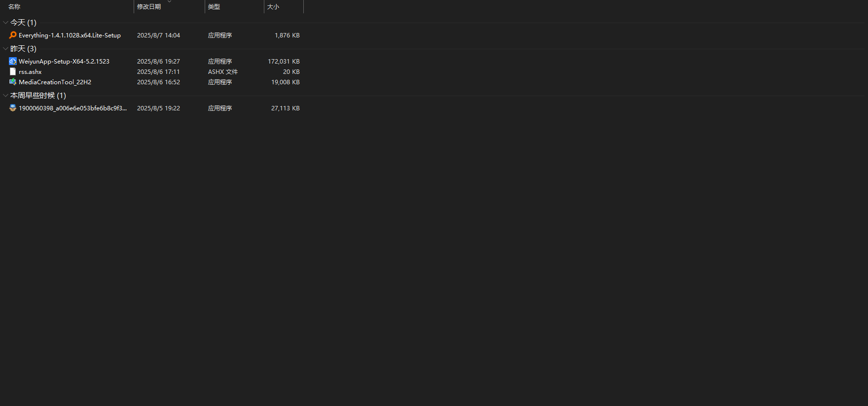Screen dimensions: 868x406
Task: Click the 本周早些时候 (1) group label
Action: [x=38, y=96]
